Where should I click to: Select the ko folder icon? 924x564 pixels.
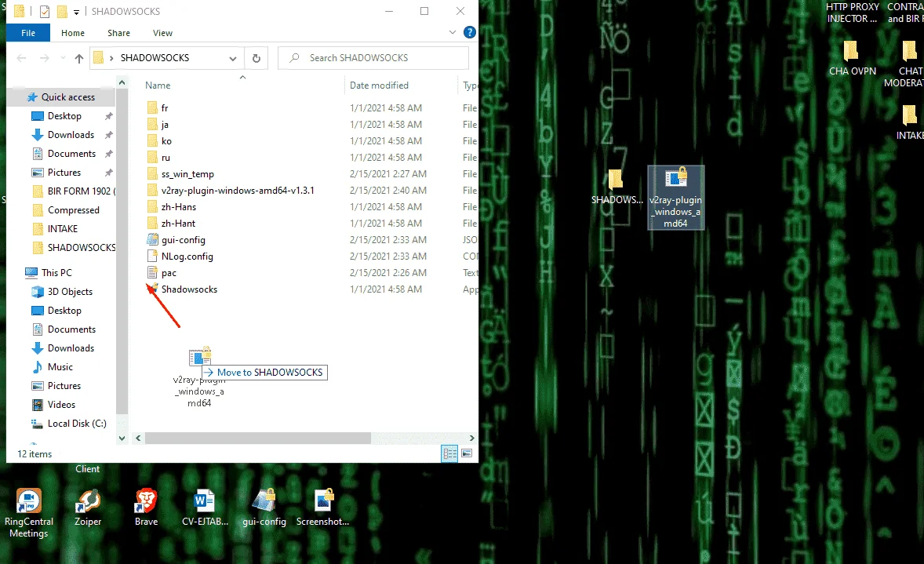153,141
